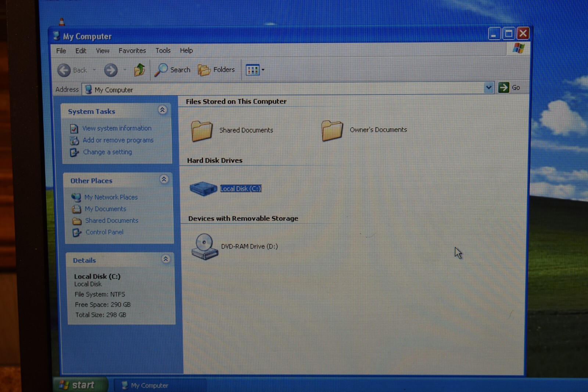Click the Hard Disk Drives group header
The height and width of the screenshot is (392, 588).
[x=215, y=161]
